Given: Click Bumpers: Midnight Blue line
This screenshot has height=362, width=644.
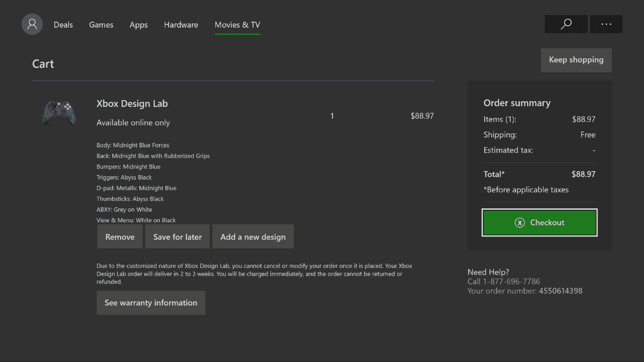Looking at the screenshot, I should (x=128, y=167).
